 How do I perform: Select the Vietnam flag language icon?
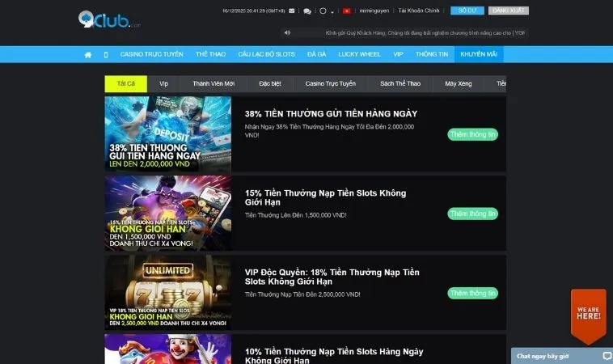pos(346,11)
